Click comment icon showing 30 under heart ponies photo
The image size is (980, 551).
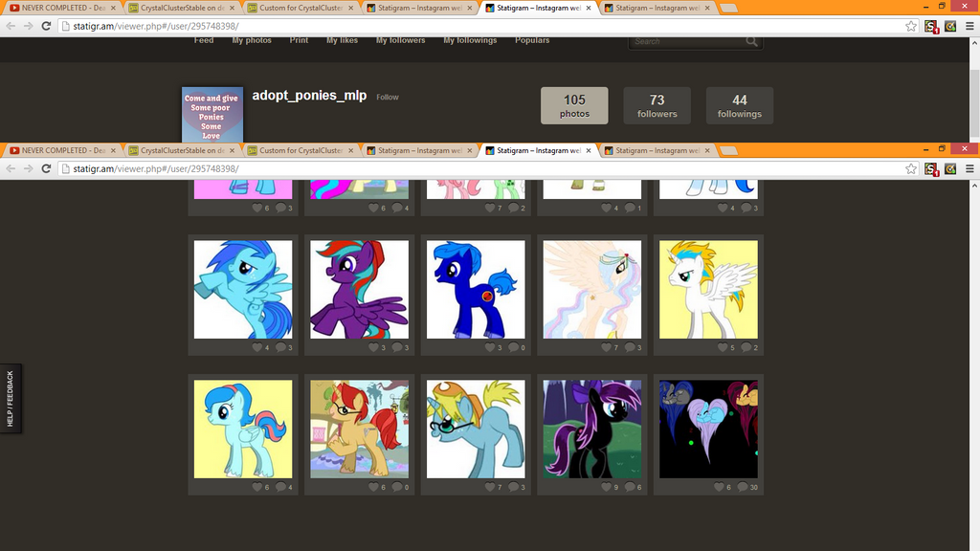coord(743,487)
